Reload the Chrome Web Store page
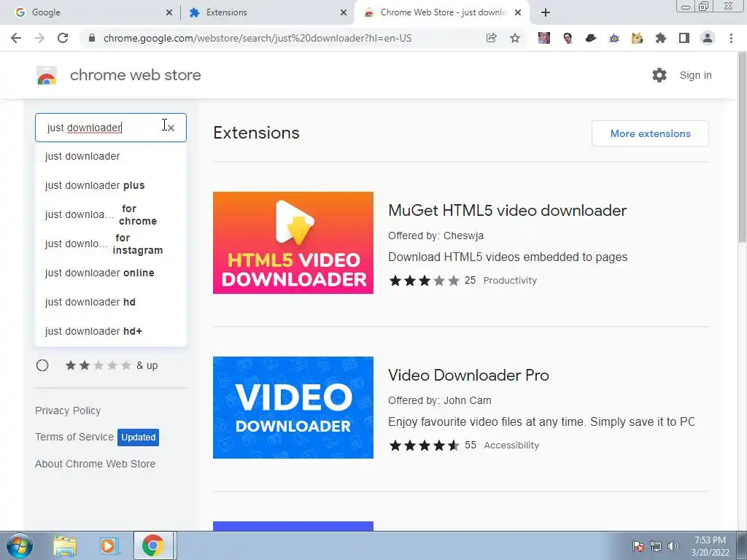 coord(63,38)
